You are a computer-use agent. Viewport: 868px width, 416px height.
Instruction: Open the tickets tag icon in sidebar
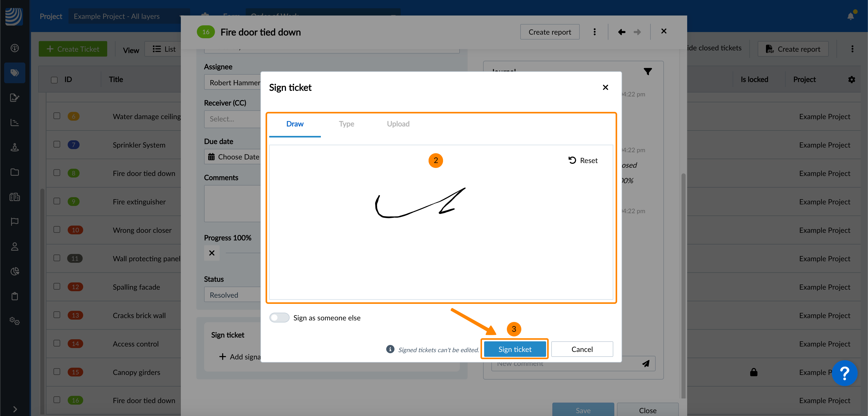(14, 73)
